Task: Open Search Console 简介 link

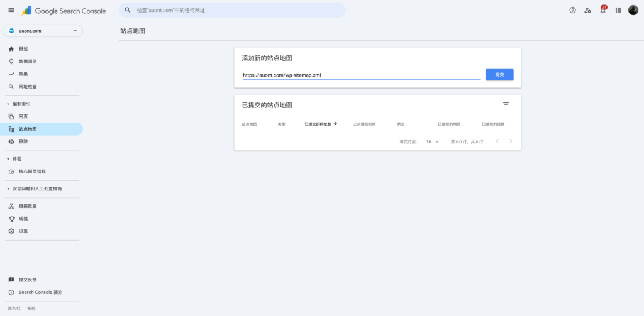Action: [42, 293]
